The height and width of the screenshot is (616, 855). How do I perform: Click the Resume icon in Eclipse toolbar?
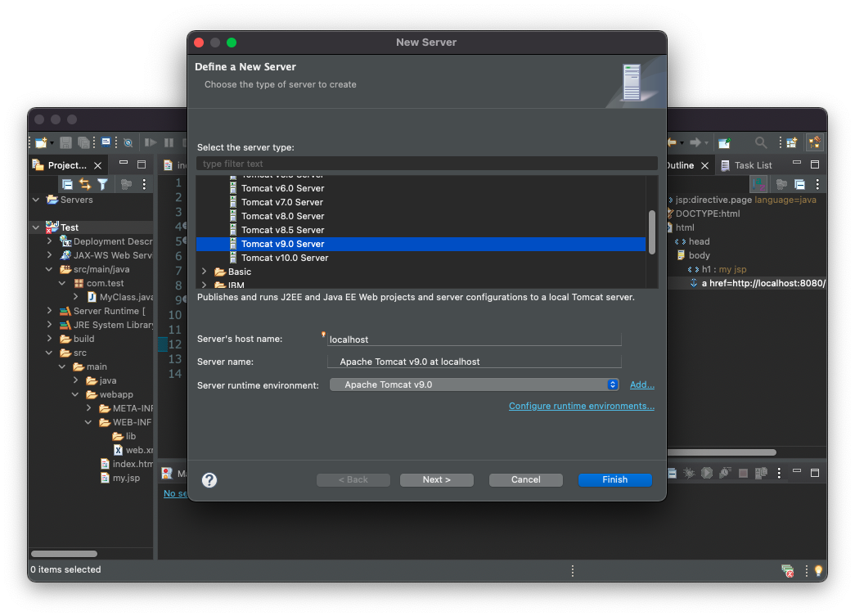tap(151, 142)
